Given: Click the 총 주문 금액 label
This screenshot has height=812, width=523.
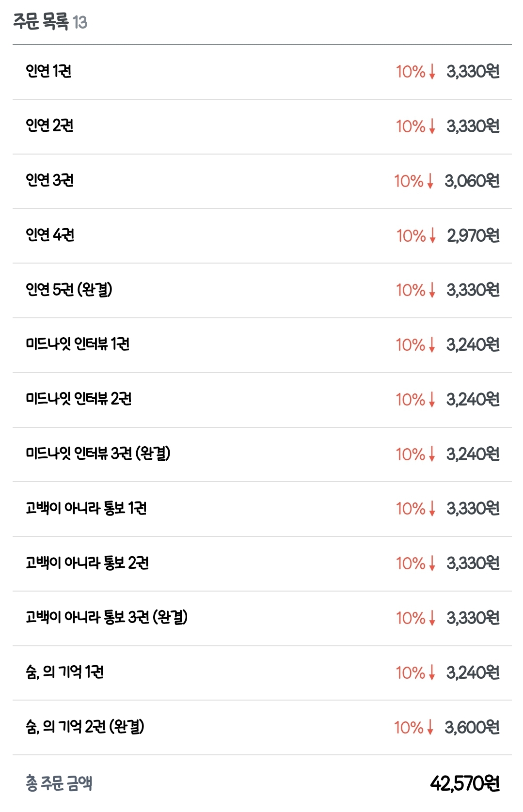Looking at the screenshot, I should pyautogui.click(x=59, y=783).
